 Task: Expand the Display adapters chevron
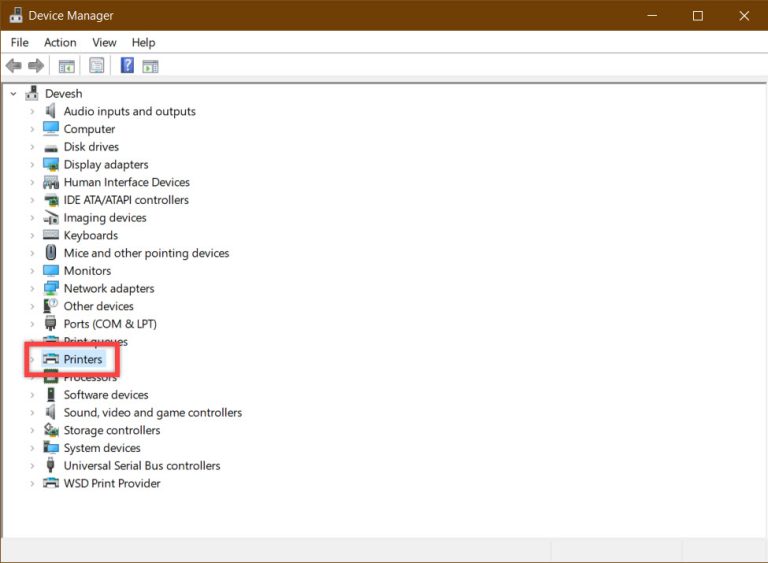click(32, 165)
